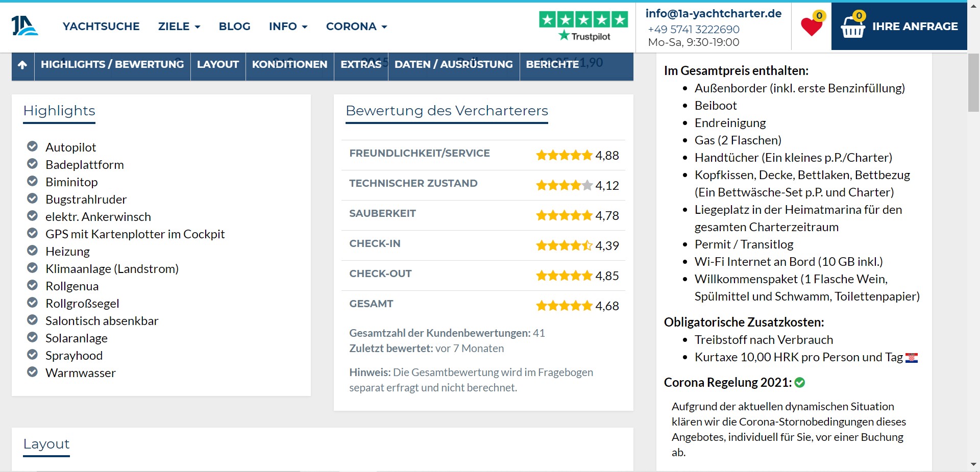Go to the KONDITIONEN section tab
980x472 pixels.
pyautogui.click(x=289, y=65)
